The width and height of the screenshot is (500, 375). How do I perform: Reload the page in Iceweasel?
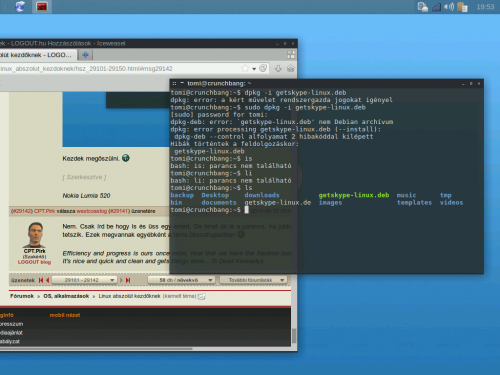263,68
